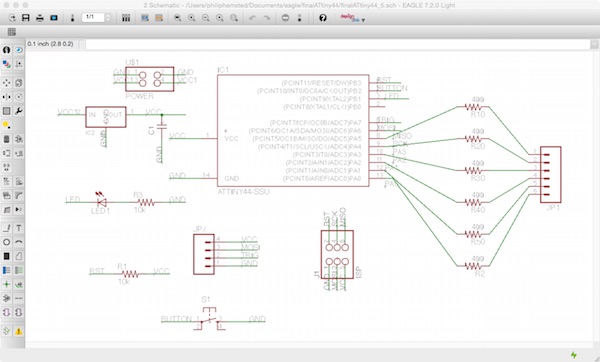The image size is (600, 362).
Task: Select the Polygon tool
Action: click(x=19, y=256)
